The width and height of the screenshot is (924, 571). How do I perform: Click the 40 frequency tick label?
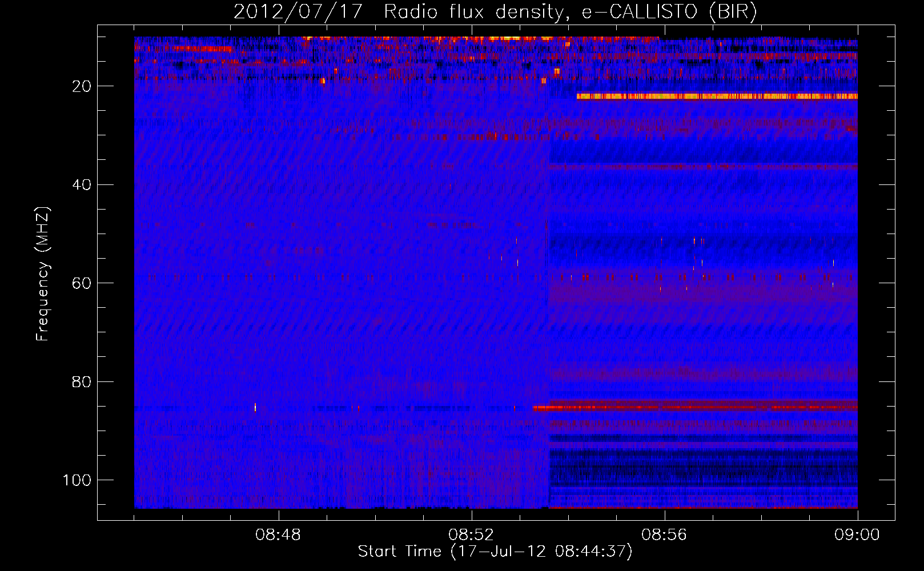82,184
